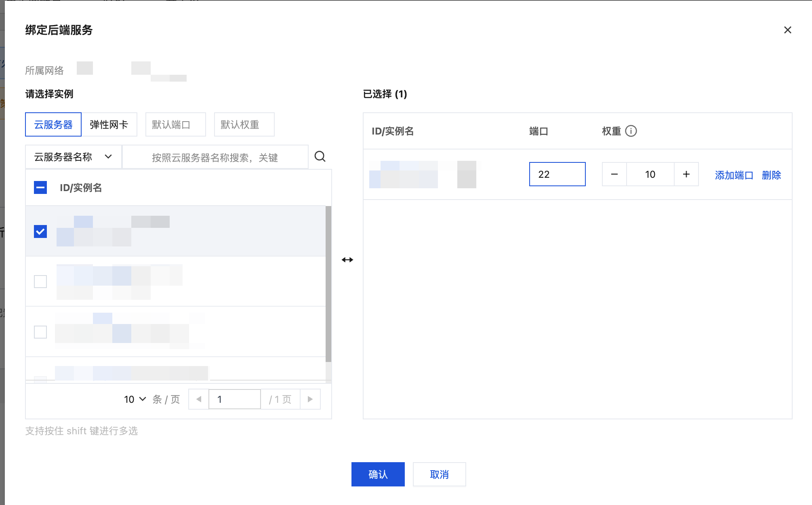Toggle the select-all ID/实例名 checkbox
The width and height of the screenshot is (812, 505).
tap(40, 187)
